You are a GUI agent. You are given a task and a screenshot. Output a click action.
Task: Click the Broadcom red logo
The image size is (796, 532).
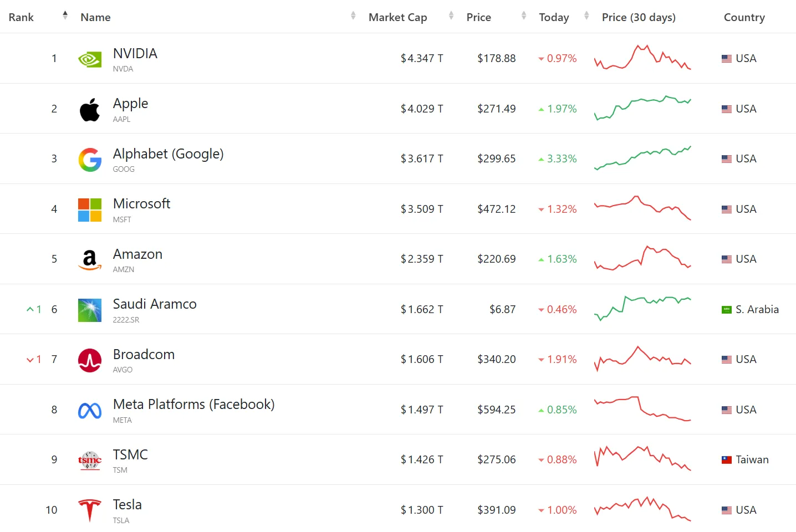90,360
